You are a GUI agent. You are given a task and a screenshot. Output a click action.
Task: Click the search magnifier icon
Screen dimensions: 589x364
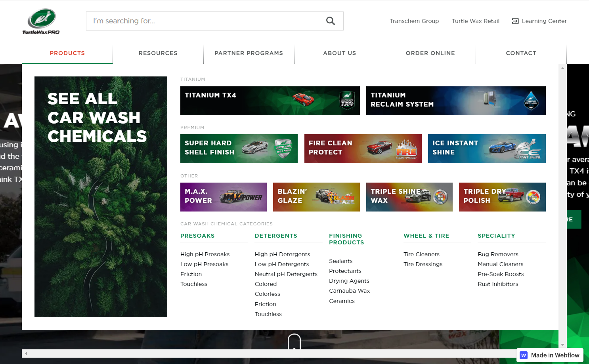pyautogui.click(x=330, y=21)
